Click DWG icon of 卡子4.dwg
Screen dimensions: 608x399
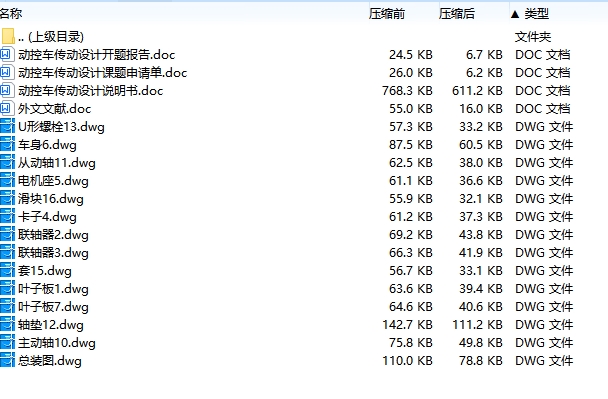click(x=7, y=217)
